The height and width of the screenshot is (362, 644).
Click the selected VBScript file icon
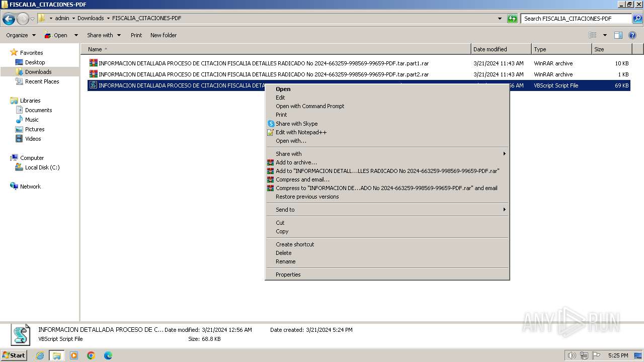point(93,85)
